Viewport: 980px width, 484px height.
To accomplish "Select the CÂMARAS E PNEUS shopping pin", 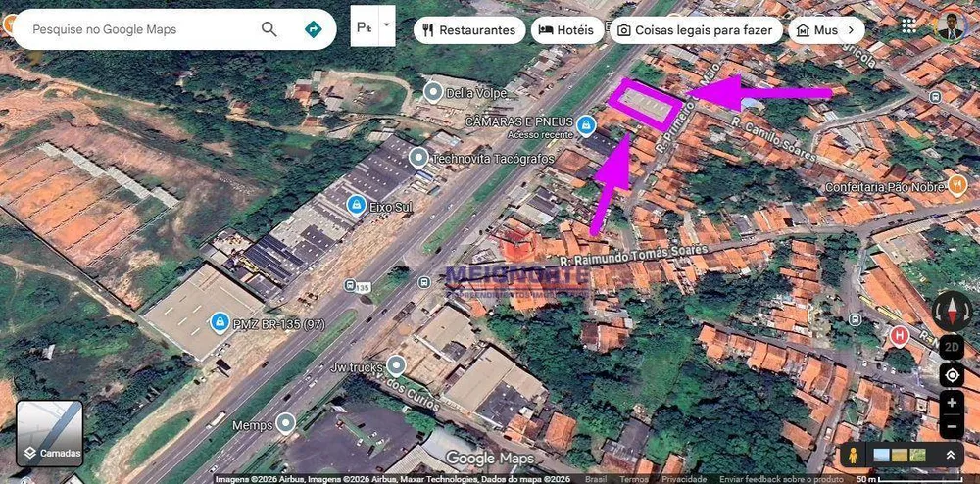I will click(x=586, y=125).
